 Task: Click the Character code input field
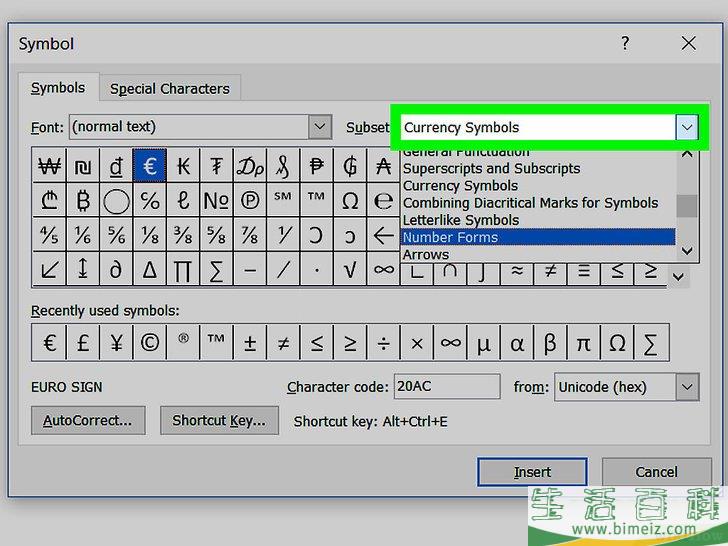click(446, 387)
